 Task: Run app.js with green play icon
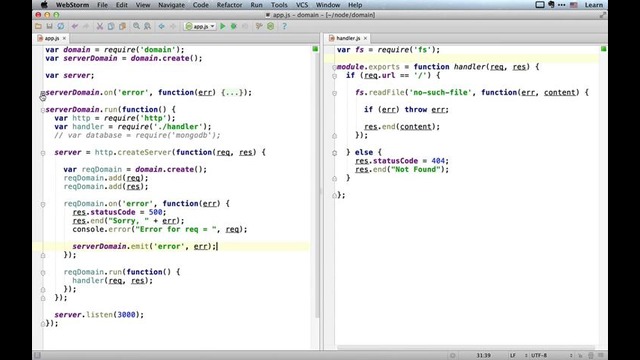click(223, 26)
